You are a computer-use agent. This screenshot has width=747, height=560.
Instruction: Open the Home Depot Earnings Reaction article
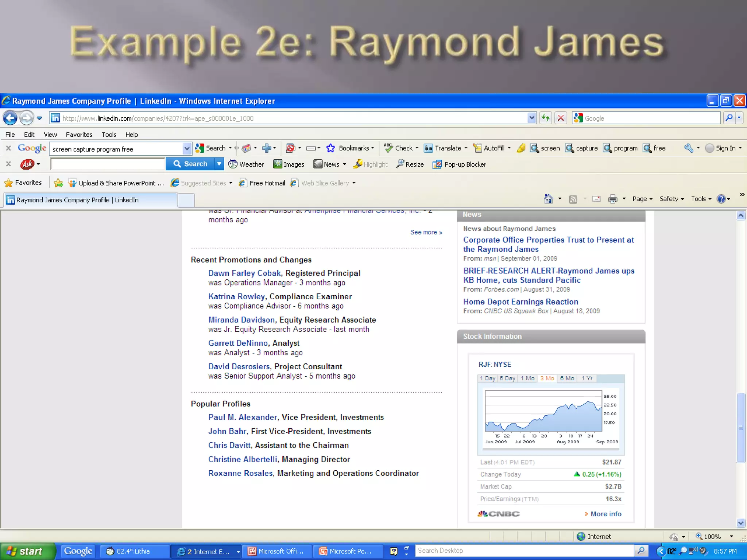(x=520, y=302)
